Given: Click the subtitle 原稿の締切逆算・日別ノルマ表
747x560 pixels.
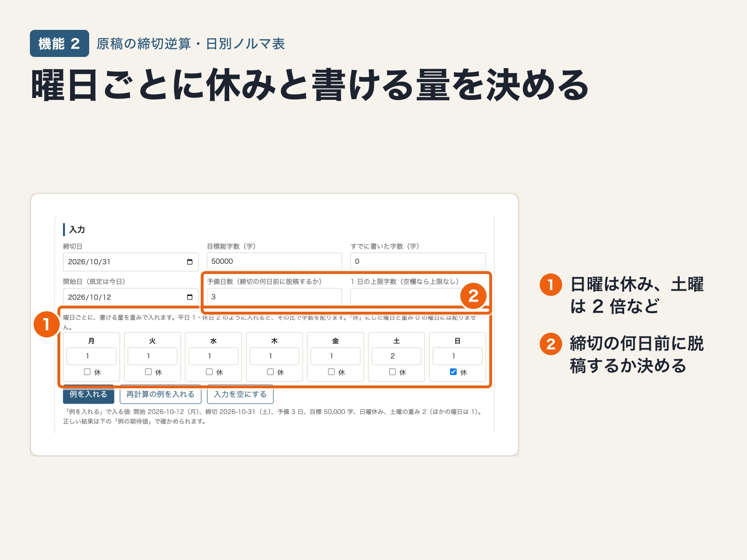Looking at the screenshot, I should click(190, 44).
